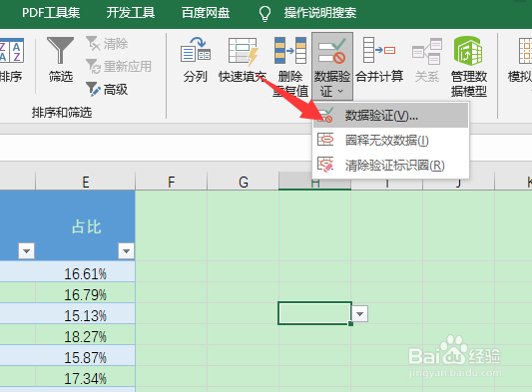Click the formula bar area
Viewport: 532px width, 392px height.
156,148
